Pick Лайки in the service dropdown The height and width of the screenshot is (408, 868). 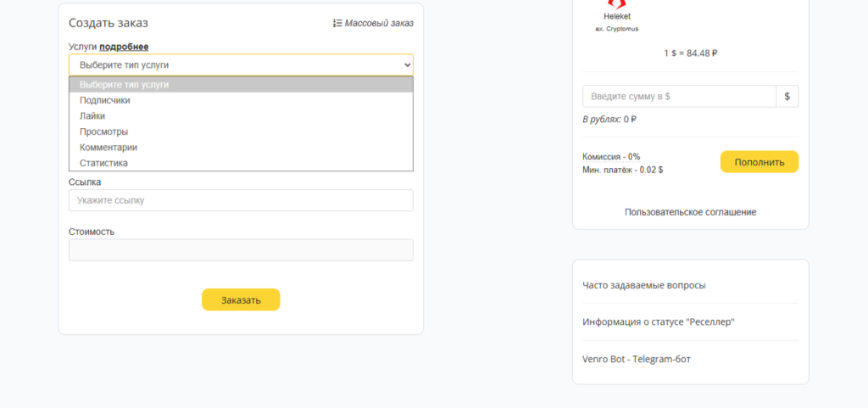tap(92, 116)
